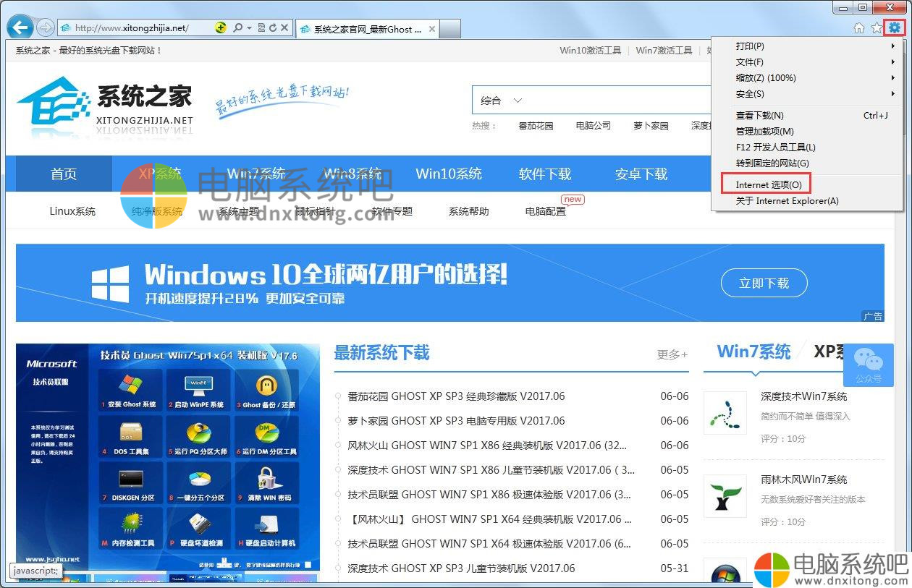Open the 技术员 Ghost Win7 装机版 preview image

pos(168,457)
